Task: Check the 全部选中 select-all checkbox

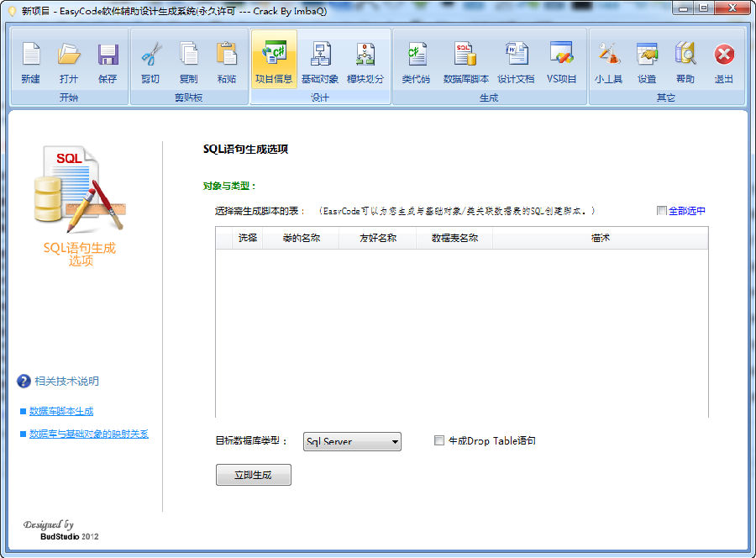Action: [662, 211]
